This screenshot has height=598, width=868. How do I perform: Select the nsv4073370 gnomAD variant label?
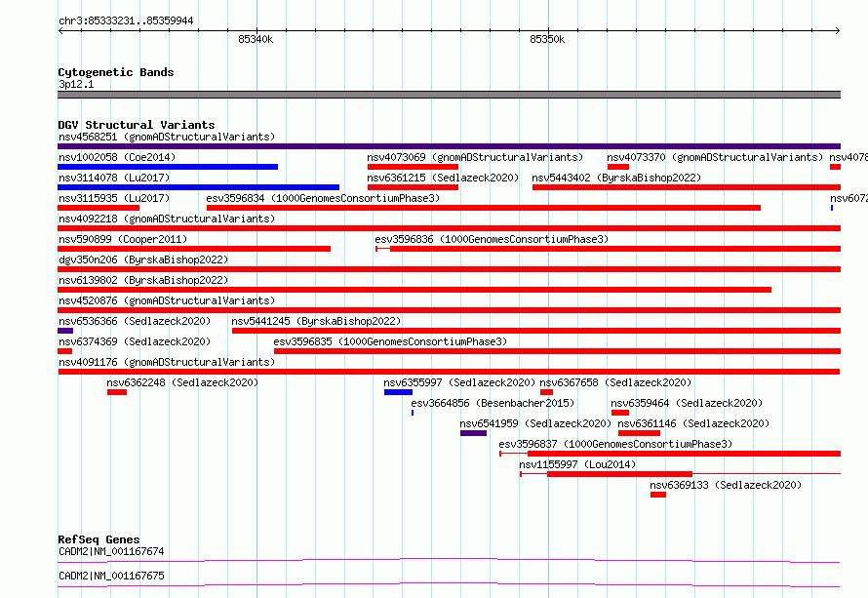pos(715,157)
